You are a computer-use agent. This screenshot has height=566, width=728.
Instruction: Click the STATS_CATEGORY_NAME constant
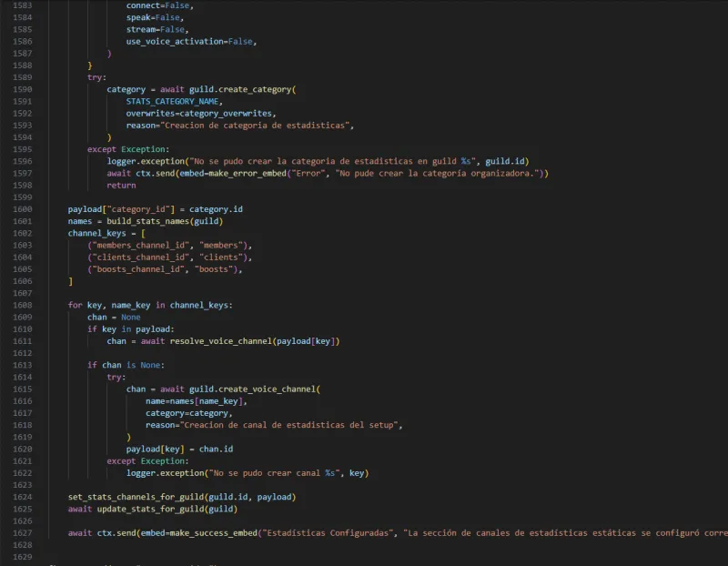172,101
